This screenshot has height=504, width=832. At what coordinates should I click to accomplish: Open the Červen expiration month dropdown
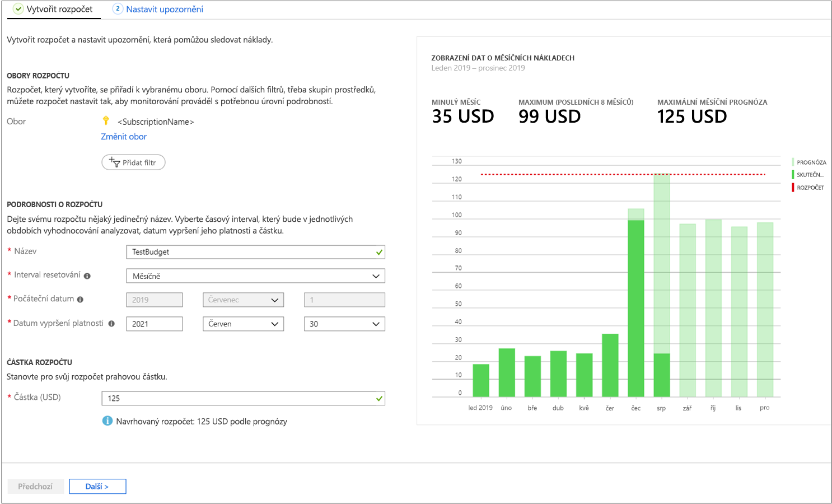click(243, 324)
